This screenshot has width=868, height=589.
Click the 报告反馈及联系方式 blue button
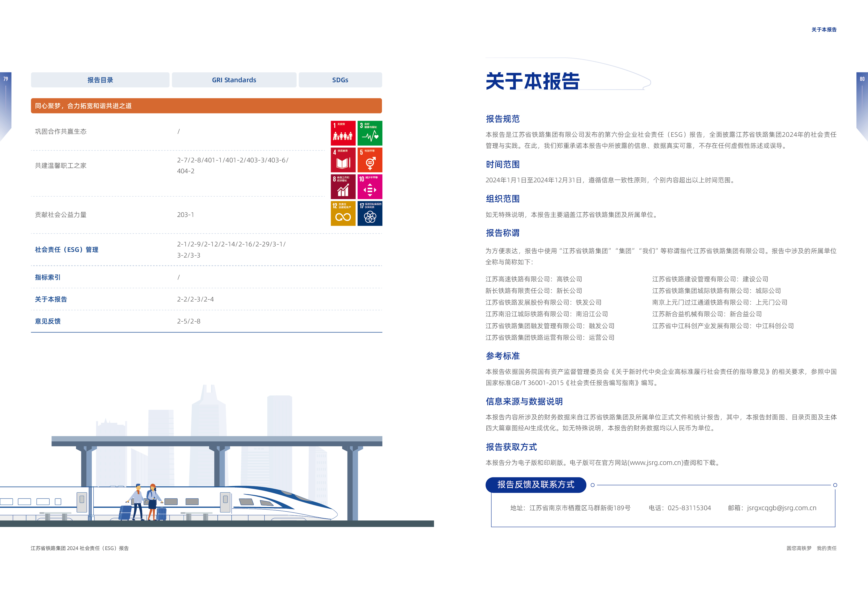(x=535, y=485)
